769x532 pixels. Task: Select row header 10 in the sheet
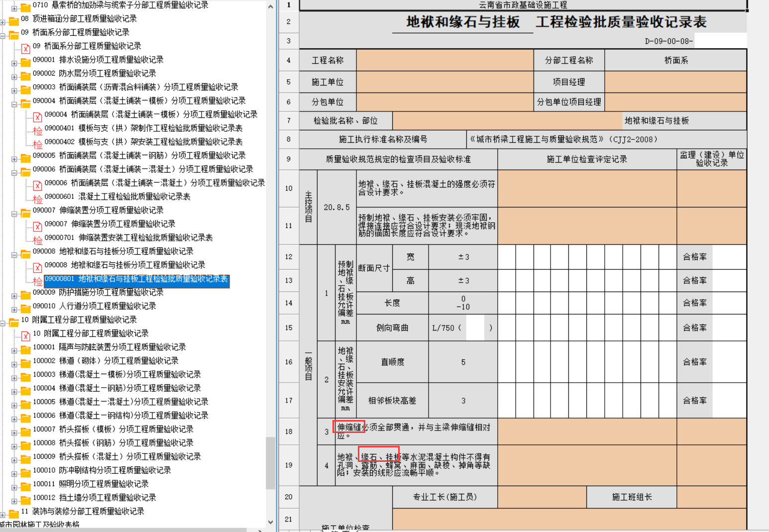289,189
